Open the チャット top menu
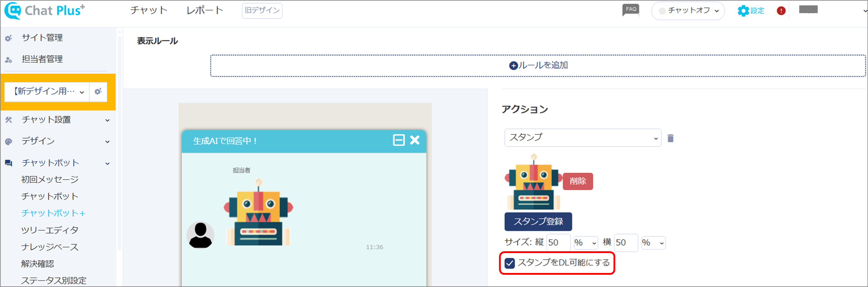The width and height of the screenshot is (868, 287). coord(149,10)
